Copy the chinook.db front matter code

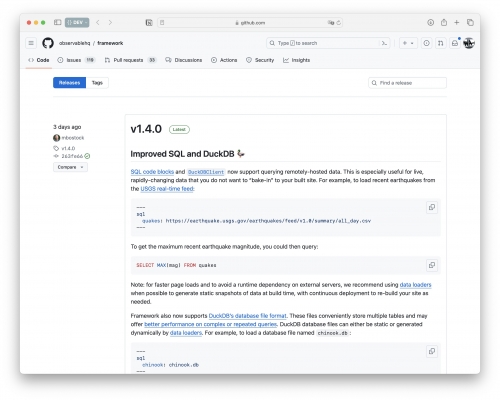[432, 351]
